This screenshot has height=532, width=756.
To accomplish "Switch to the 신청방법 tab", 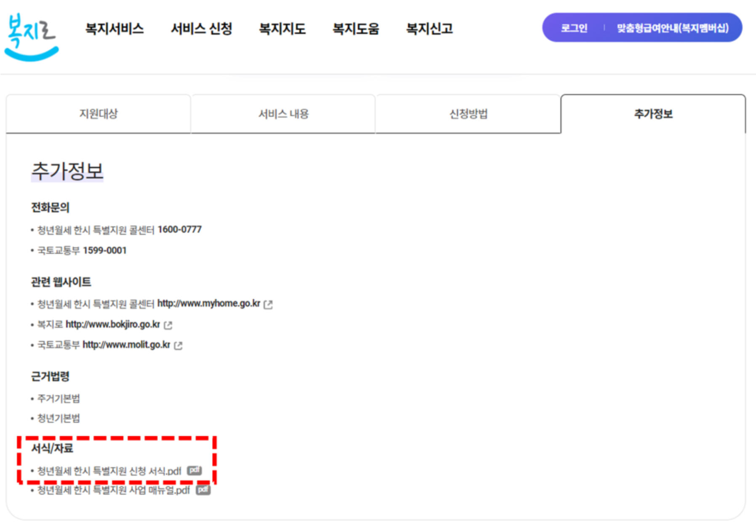I will 468,114.
